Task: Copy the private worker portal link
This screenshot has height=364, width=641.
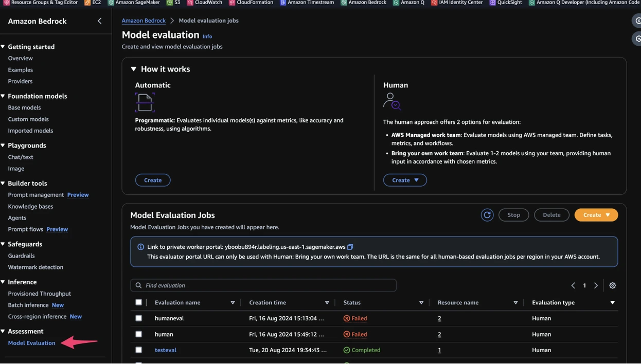Action: tap(350, 247)
